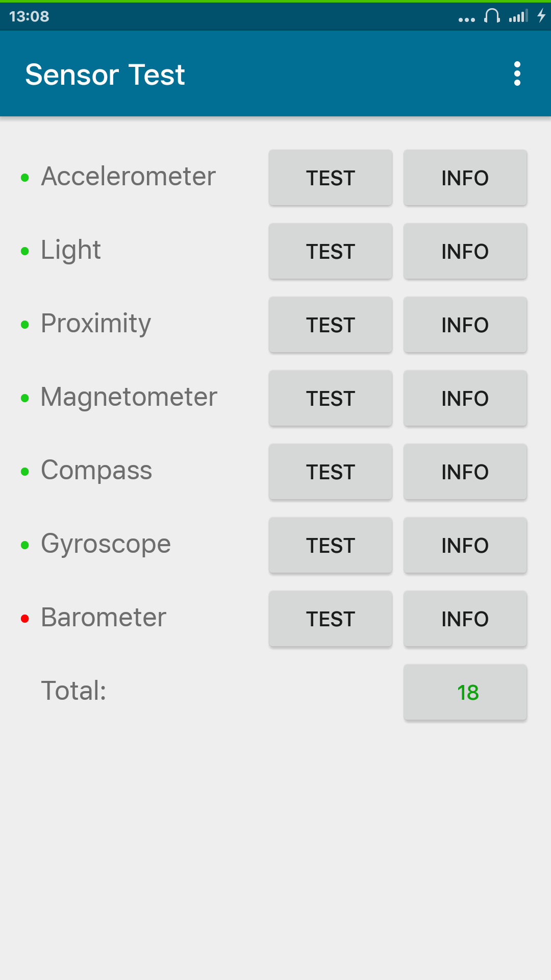
Task: Start the Magnetometer TEST
Action: pos(330,398)
